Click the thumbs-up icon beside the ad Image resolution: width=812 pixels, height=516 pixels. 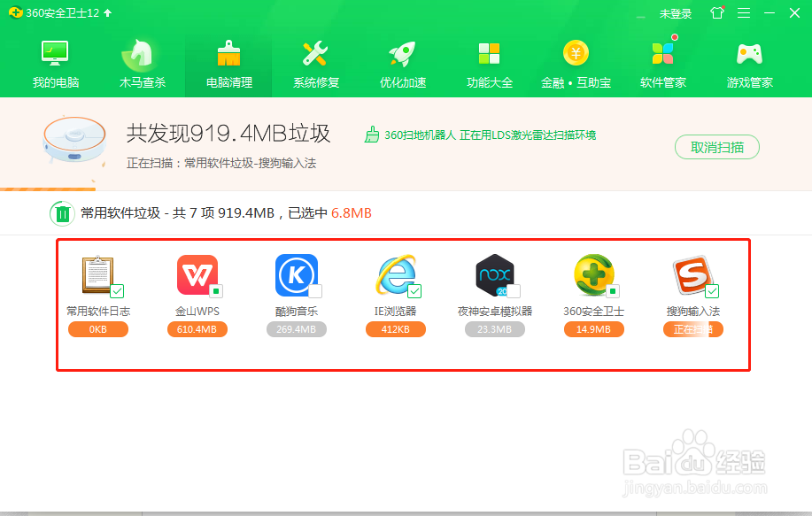371,135
